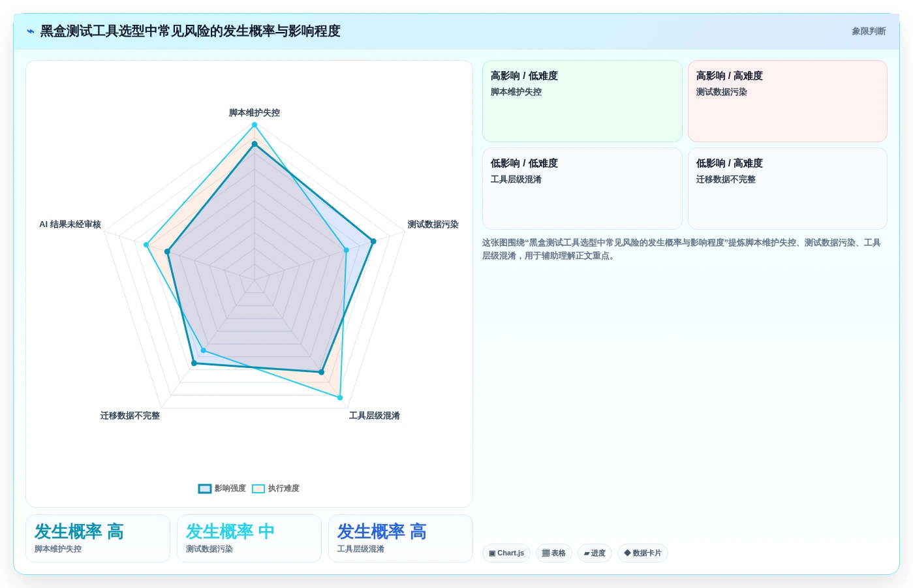Click 脚本维护失控 text in the green quadrant card
Screen dimensions: 913x588
(516, 92)
